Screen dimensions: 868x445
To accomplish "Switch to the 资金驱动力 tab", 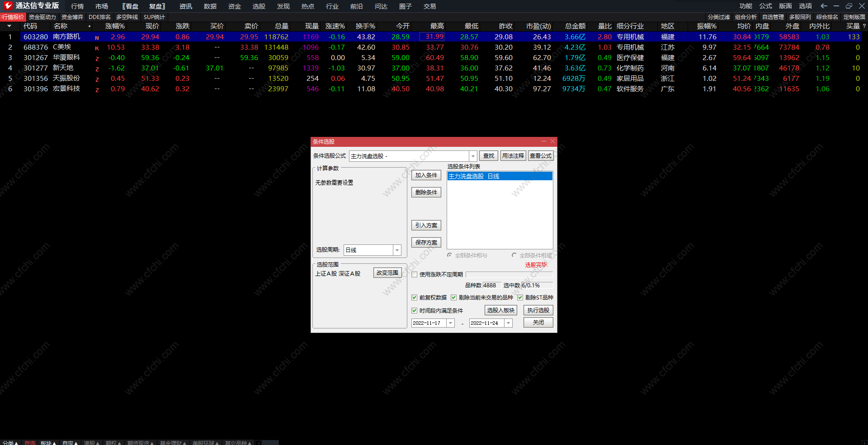I will 42,17.
